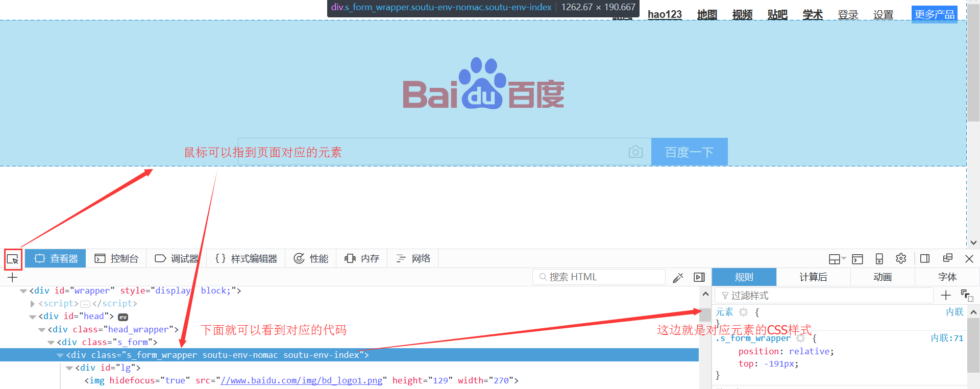Switch to the 规则 rules tab
Viewport: 980px width, 389px height.
(x=744, y=277)
